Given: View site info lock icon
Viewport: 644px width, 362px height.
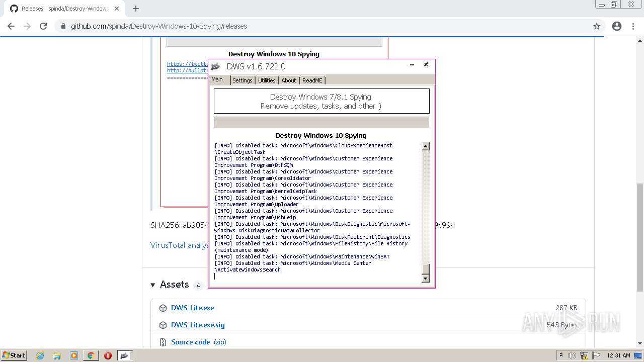Looking at the screenshot, I should click(63, 26).
